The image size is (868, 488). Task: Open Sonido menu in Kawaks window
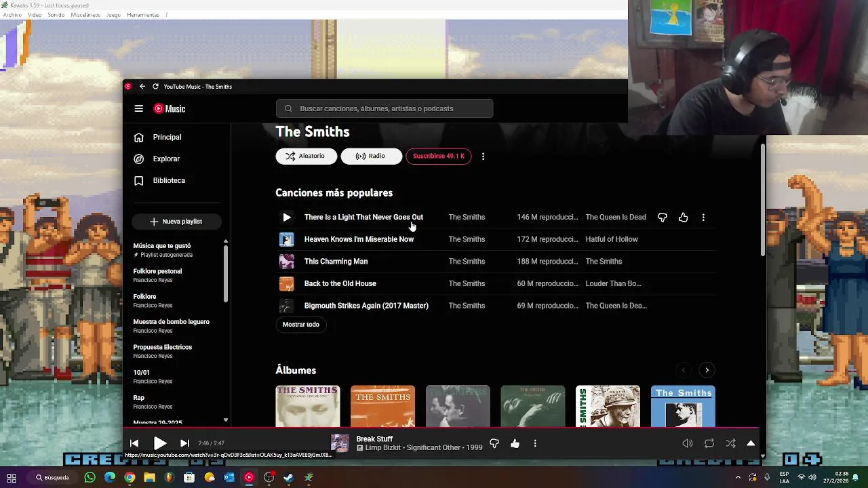(56, 15)
